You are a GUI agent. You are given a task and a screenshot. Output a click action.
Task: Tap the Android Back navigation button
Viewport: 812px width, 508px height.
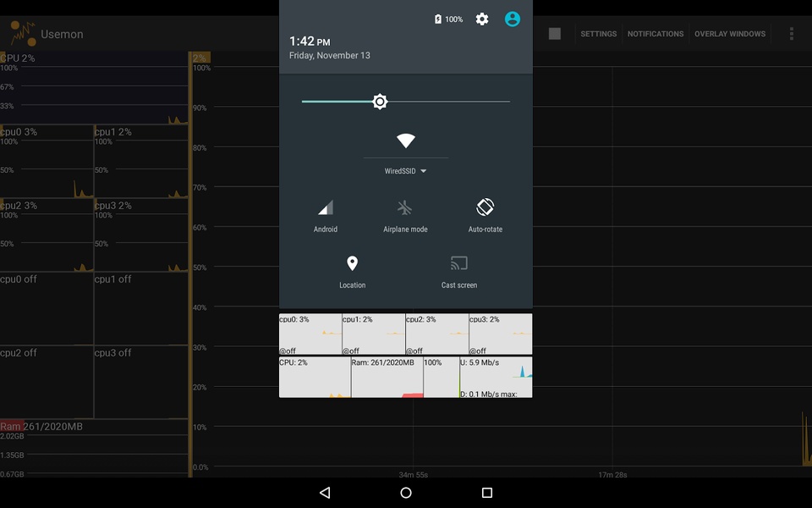click(x=325, y=493)
